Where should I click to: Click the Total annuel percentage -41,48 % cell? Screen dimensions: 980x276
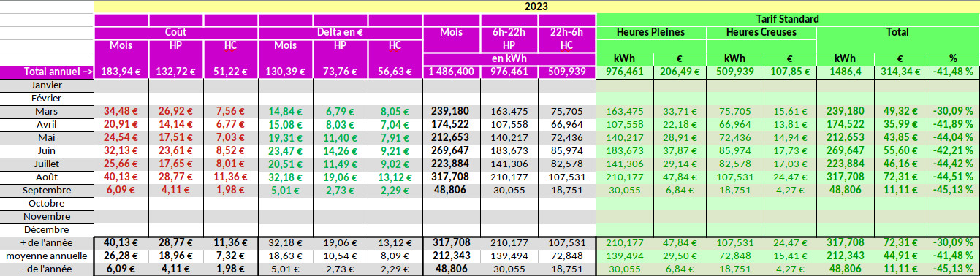(x=953, y=72)
